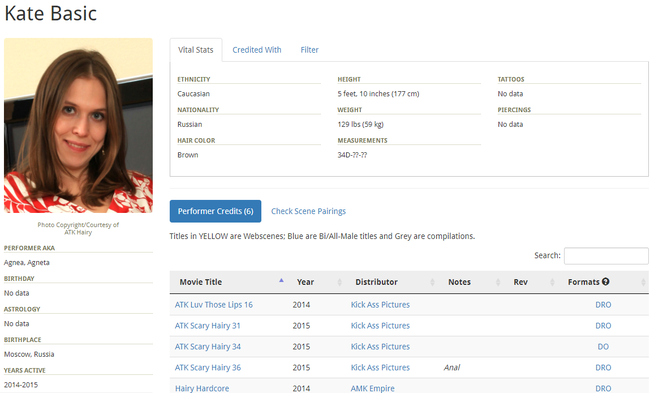This screenshot has width=650, height=393.
Task: Click the Kate Basic page heading
Action: tap(51, 13)
